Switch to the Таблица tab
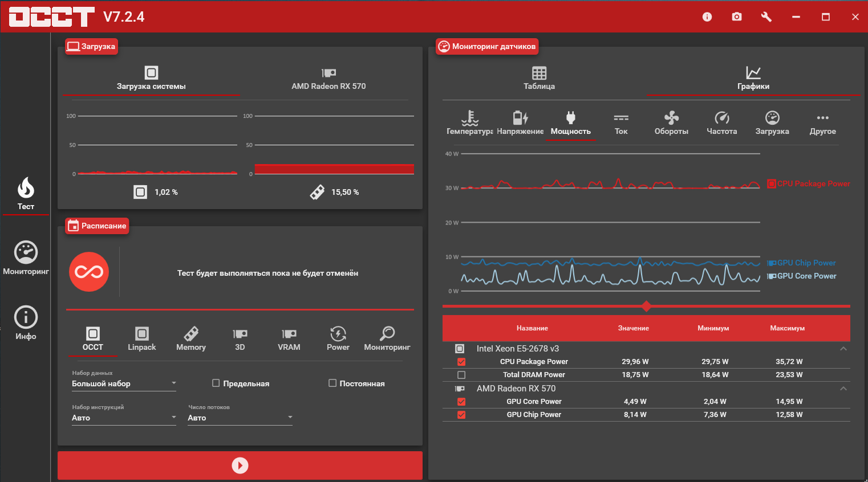Viewport: 868px width, 482px height. [540, 78]
